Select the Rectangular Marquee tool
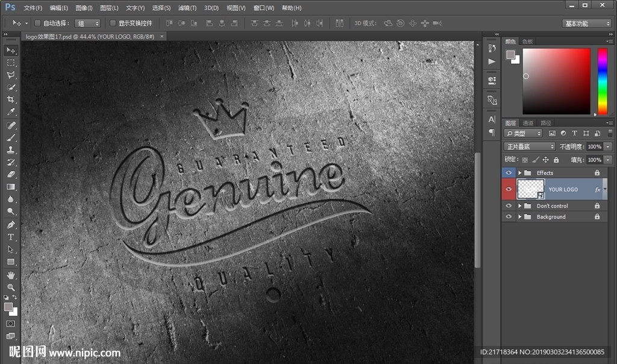617x364 pixels. [x=11, y=63]
